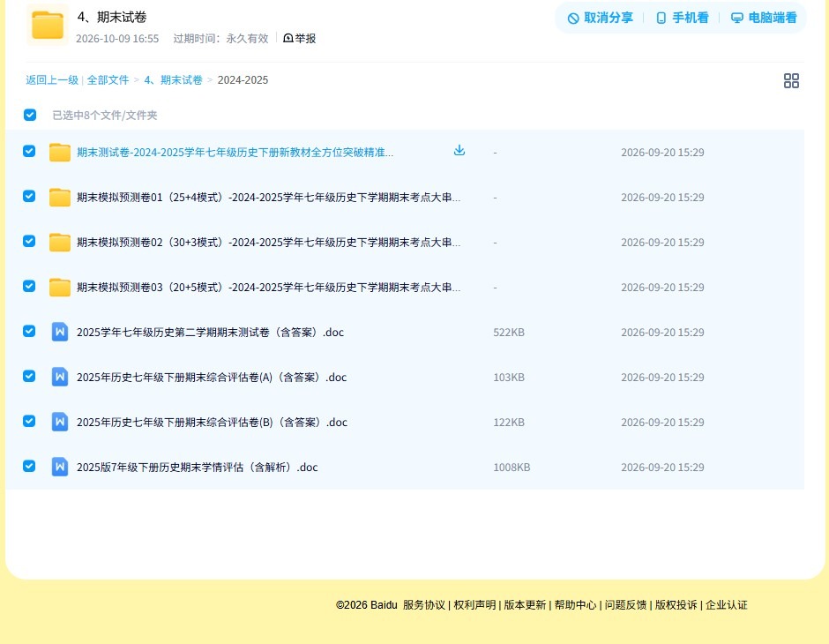Open folder 期末模拟预测卷01（25+4模式）
The width and height of the screenshot is (829, 644).
click(x=269, y=198)
